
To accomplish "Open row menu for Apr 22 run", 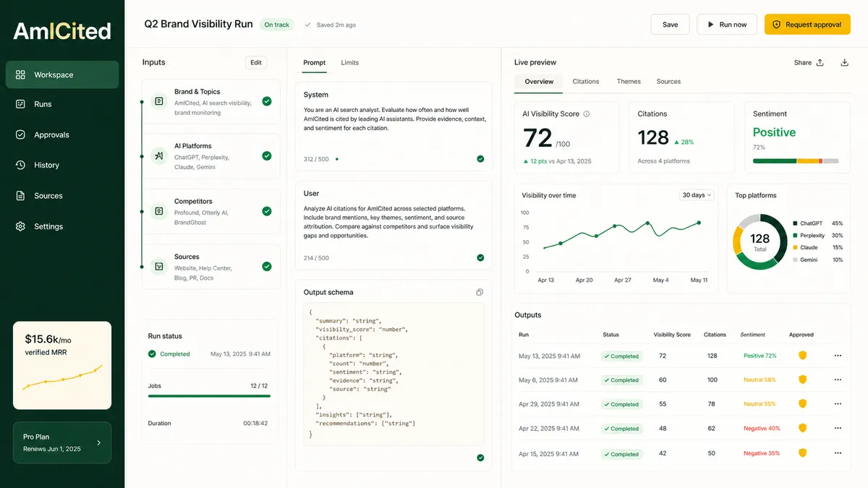I will [838, 428].
